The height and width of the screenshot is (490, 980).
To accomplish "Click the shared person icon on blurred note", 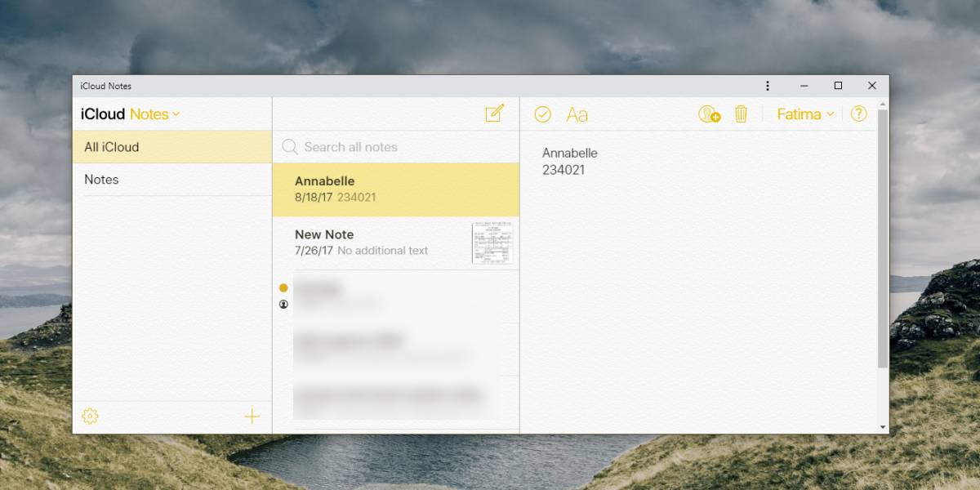I will (x=283, y=304).
